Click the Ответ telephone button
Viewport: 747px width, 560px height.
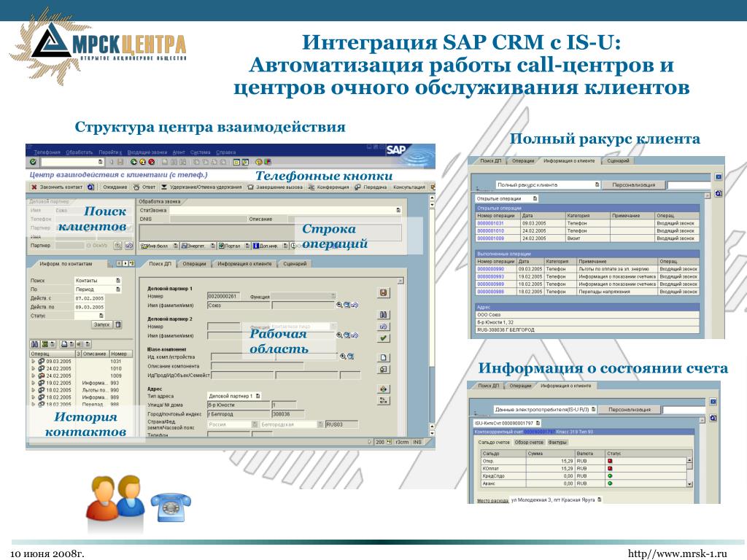(144, 187)
